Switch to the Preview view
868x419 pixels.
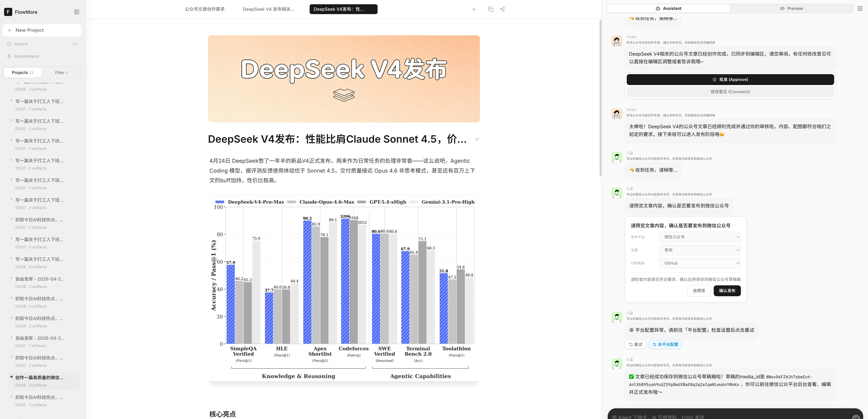792,9
